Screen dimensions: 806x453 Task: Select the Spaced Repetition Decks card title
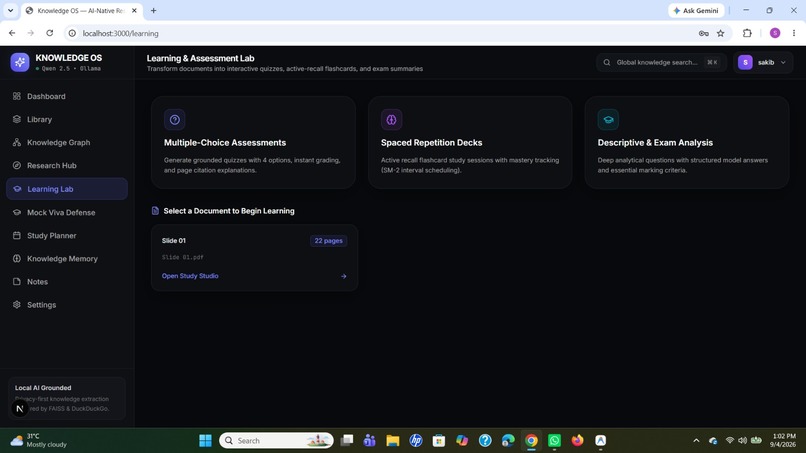tap(431, 142)
